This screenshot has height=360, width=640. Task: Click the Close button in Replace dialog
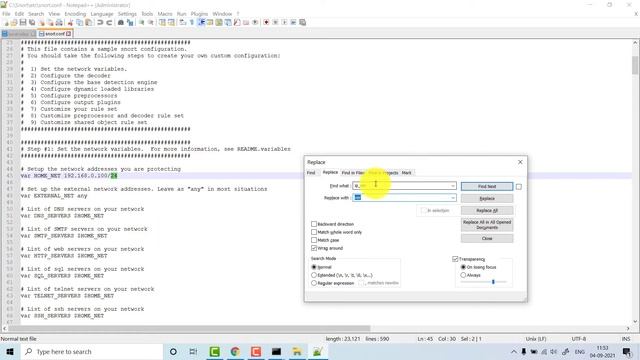[487, 238]
